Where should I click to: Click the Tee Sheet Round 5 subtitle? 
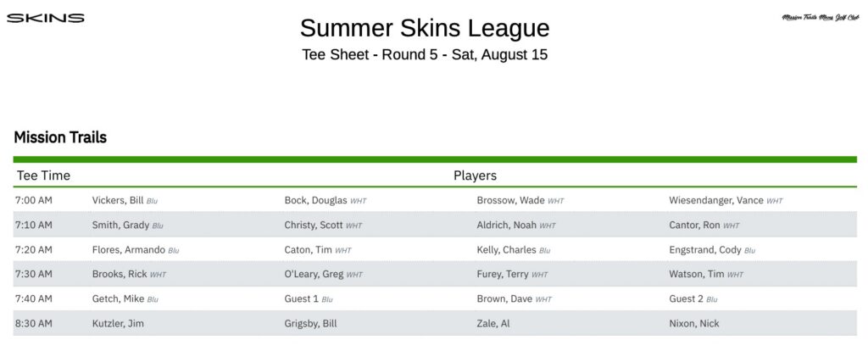tap(425, 55)
